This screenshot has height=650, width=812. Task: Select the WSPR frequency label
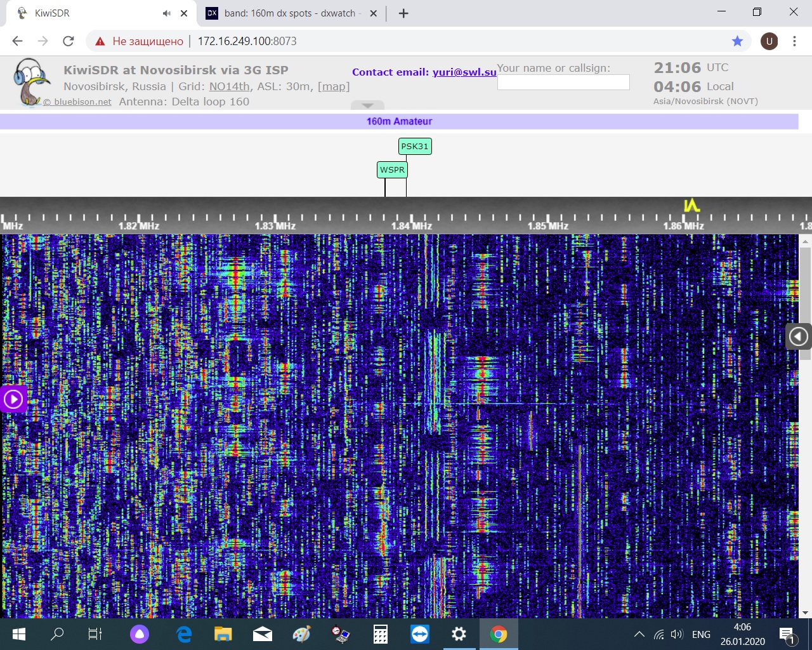[x=392, y=170]
